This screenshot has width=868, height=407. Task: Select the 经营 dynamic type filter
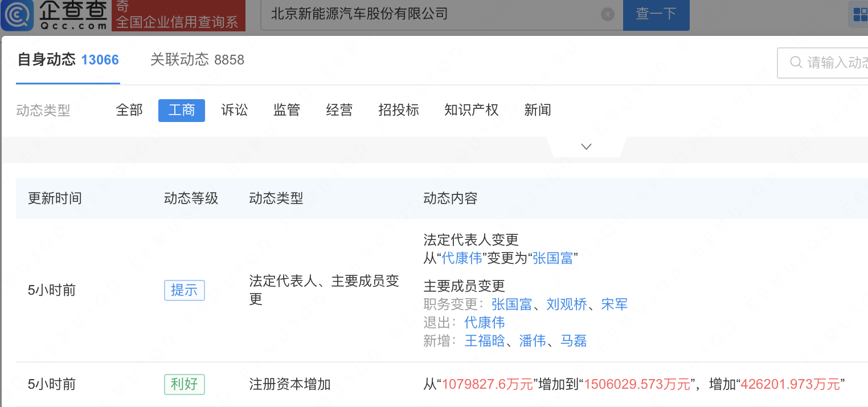pos(339,110)
